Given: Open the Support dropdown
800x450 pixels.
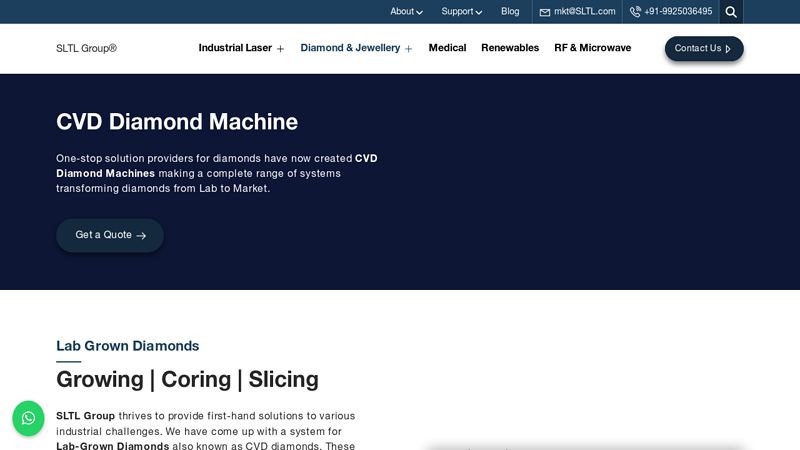Looking at the screenshot, I should [x=461, y=12].
